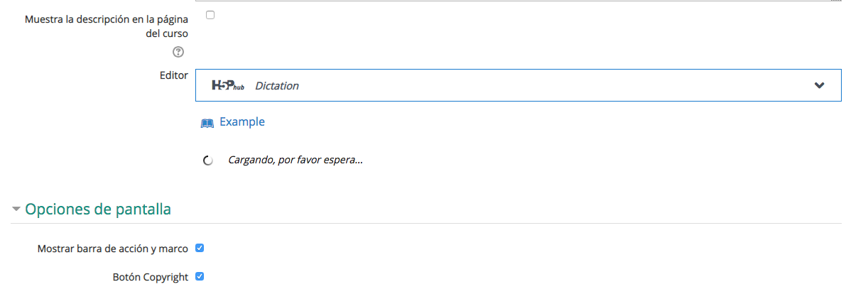Viewport: 868px width, 299px height.
Task: Open the Dictation content type selector
Action: coord(519,85)
